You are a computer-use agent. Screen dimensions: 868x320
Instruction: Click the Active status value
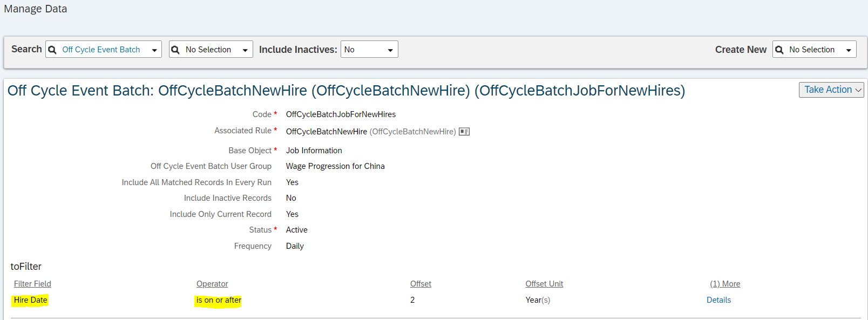(296, 230)
